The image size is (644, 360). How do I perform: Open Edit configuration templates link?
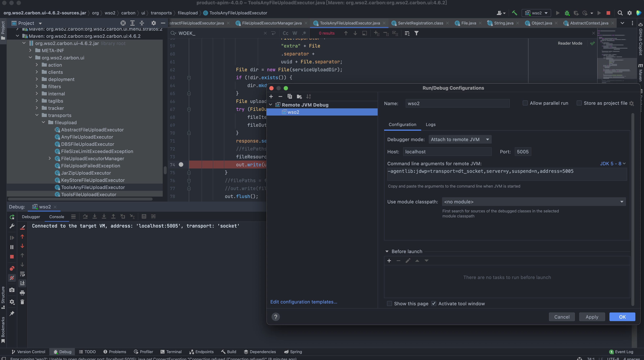coord(303,302)
